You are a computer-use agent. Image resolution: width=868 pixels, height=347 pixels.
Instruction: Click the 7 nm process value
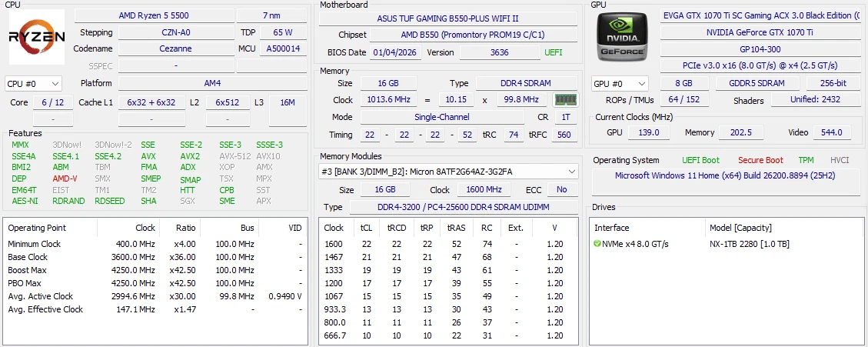click(x=271, y=15)
